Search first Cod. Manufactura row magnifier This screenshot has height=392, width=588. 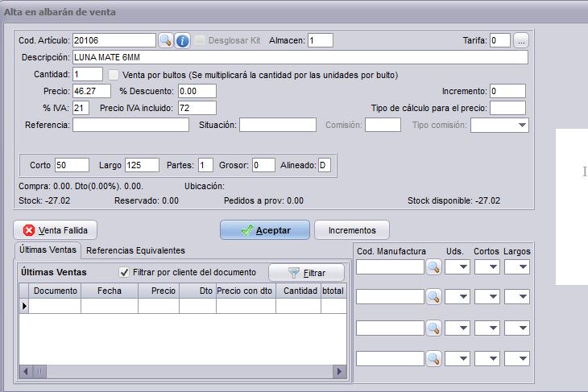tap(433, 267)
